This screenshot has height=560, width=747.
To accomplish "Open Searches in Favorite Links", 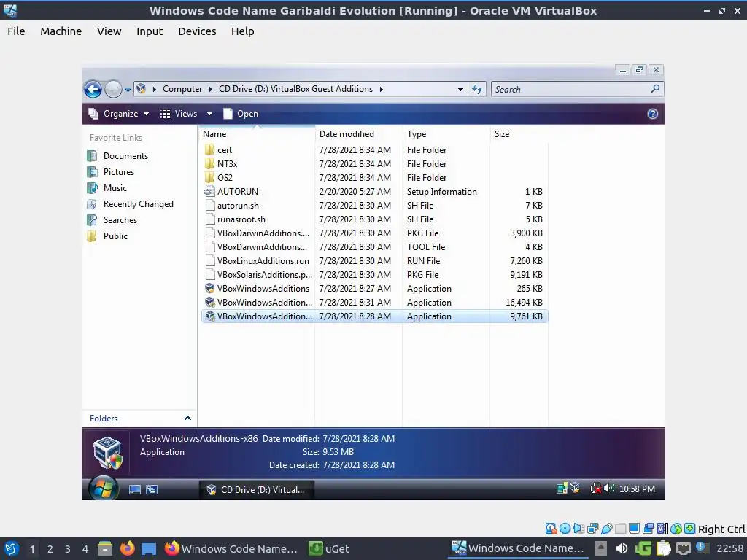I will point(112,220).
